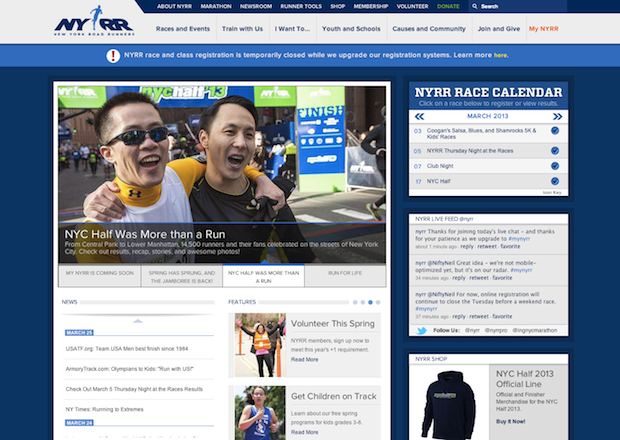This screenshot has width=620, height=440.
Task: Retweet the first live feed tweet
Action: pyautogui.click(x=487, y=246)
